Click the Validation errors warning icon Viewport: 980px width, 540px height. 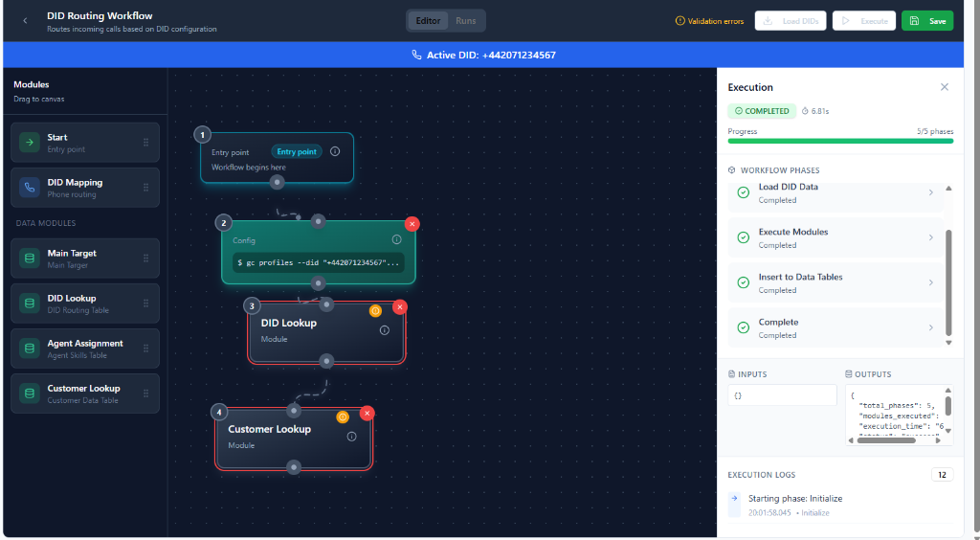tap(680, 21)
